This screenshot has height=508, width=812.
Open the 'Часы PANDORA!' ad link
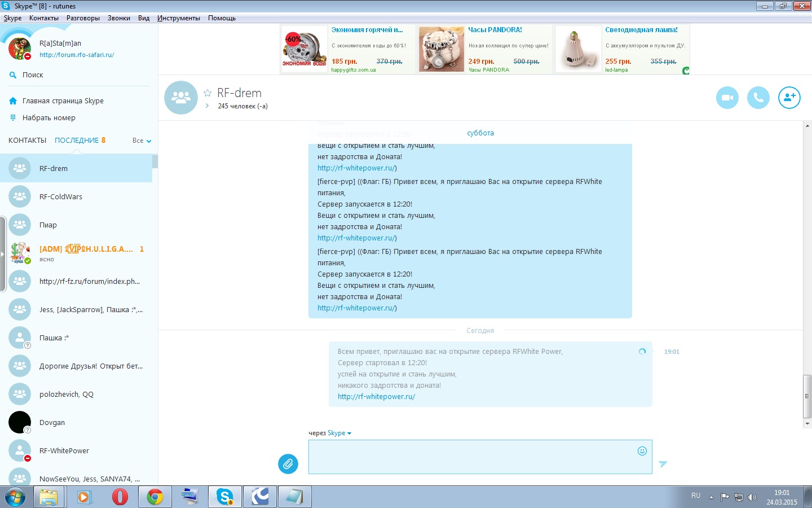point(495,30)
